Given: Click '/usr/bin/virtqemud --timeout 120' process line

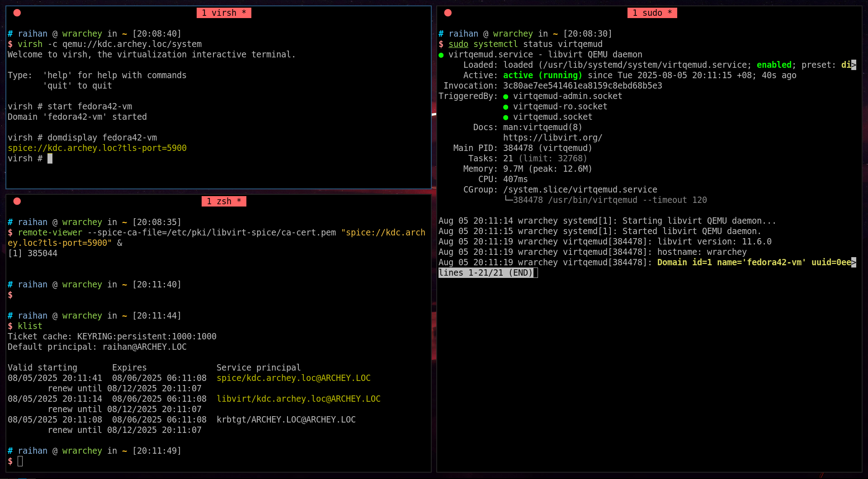Looking at the screenshot, I should click(x=627, y=200).
